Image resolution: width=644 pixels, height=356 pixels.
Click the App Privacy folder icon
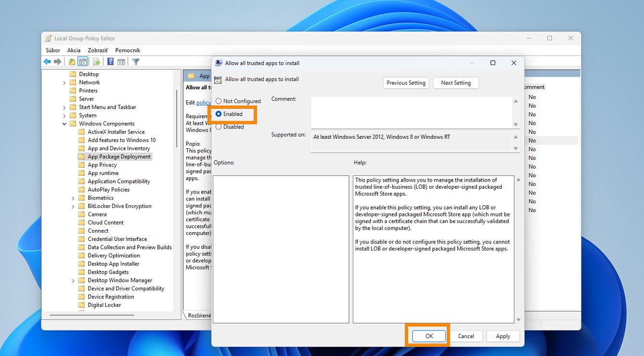(82, 165)
